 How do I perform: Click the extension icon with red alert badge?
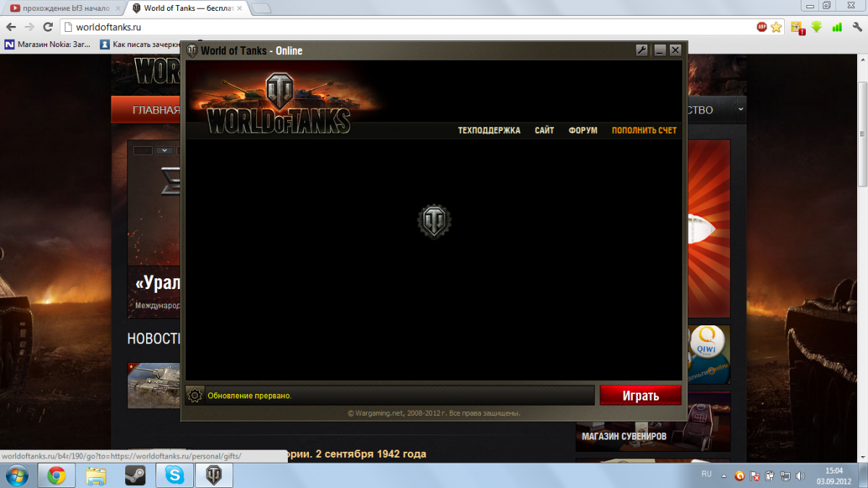798,27
